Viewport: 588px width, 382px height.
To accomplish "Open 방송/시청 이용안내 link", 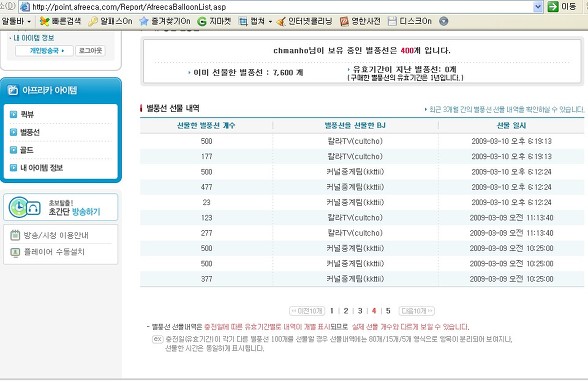I will click(x=56, y=235).
